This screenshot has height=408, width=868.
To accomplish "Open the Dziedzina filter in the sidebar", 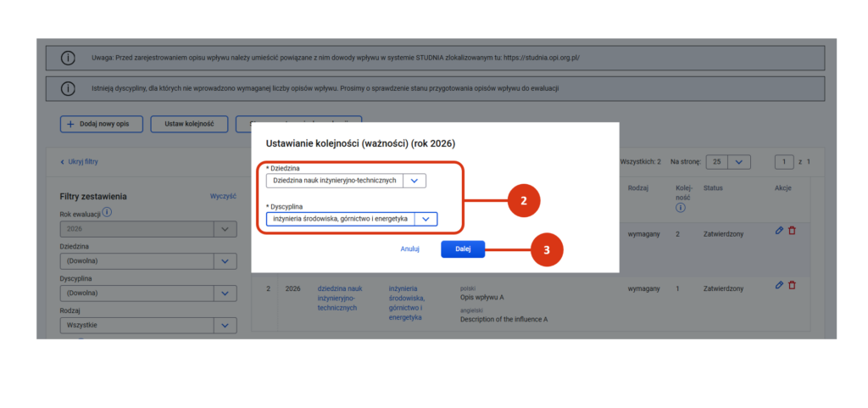I will point(224,260).
